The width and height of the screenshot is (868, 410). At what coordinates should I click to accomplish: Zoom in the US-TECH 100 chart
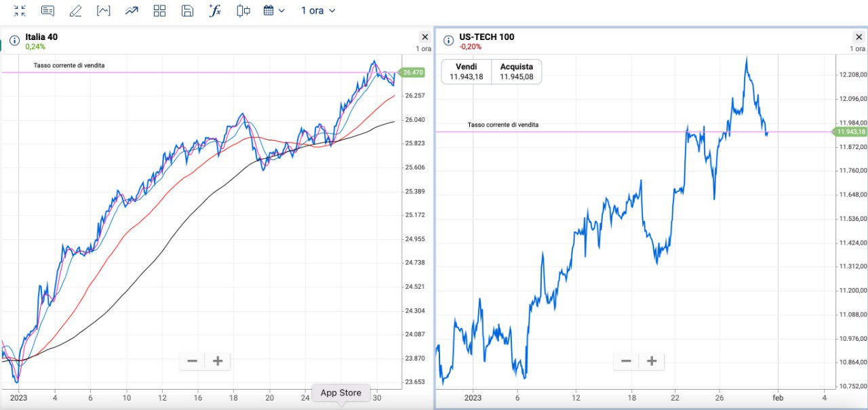pos(652,361)
